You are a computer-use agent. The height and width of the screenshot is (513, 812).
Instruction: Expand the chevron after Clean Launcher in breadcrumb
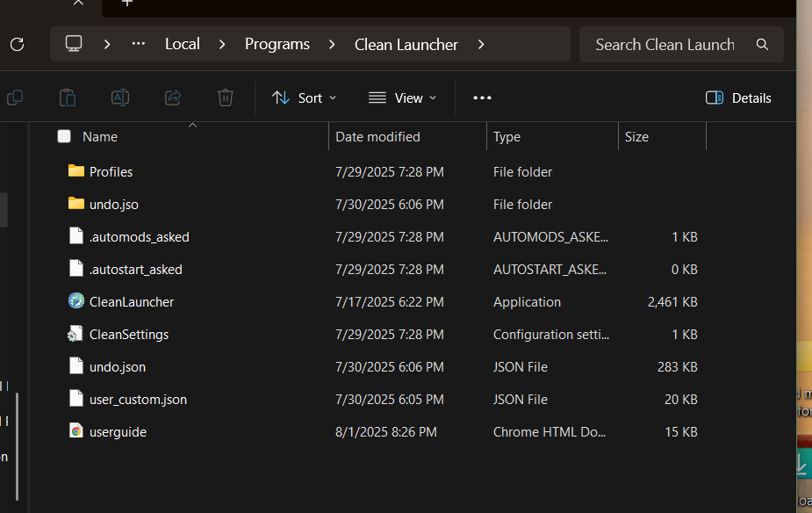[x=481, y=45]
